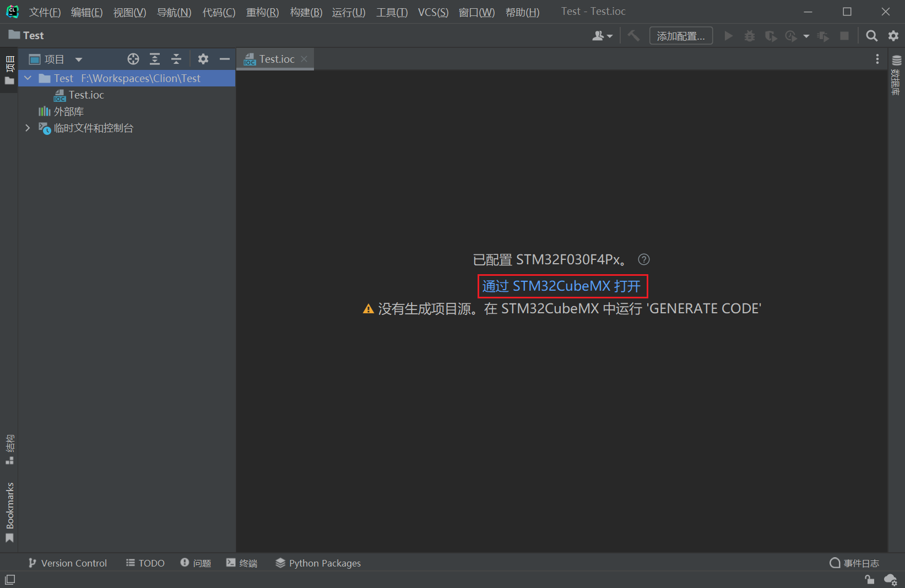This screenshot has width=905, height=588.
Task: Open the 数据库 tool window sidebar
Action: coord(896,75)
